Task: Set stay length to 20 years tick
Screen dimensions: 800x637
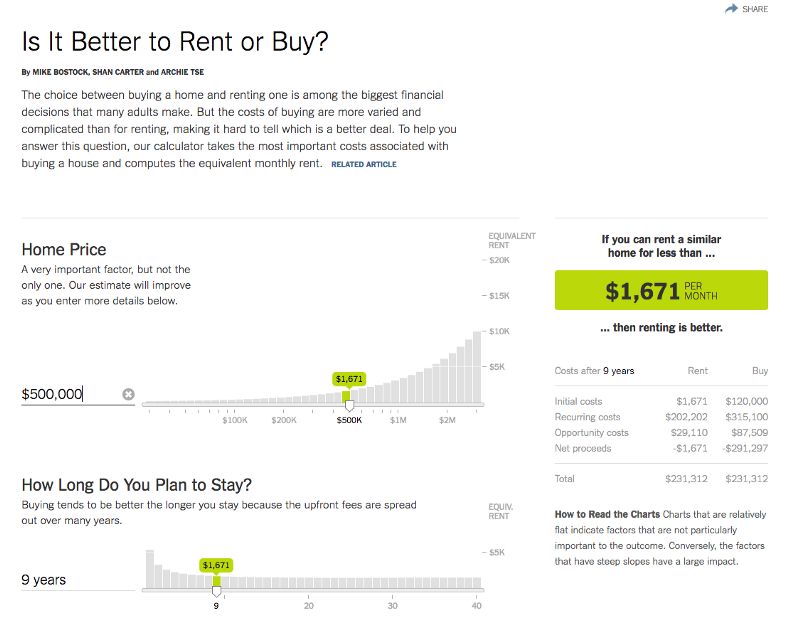Action: (x=309, y=605)
